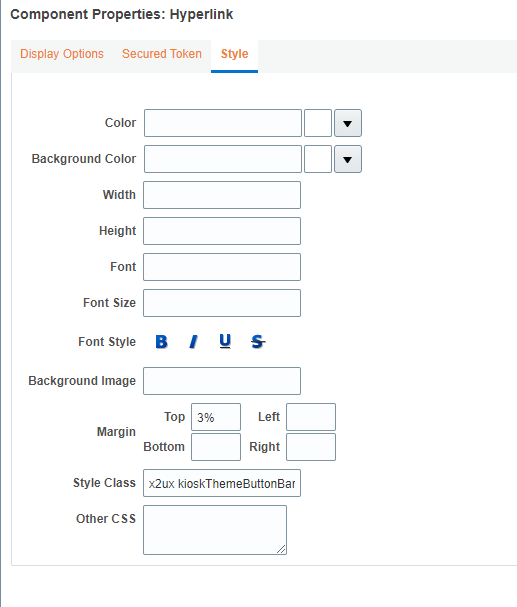Toggle Underline font style icon
517x607 pixels.
pyautogui.click(x=225, y=341)
